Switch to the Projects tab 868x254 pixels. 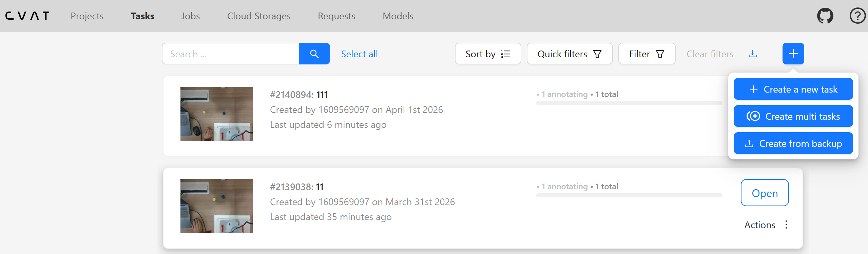87,16
